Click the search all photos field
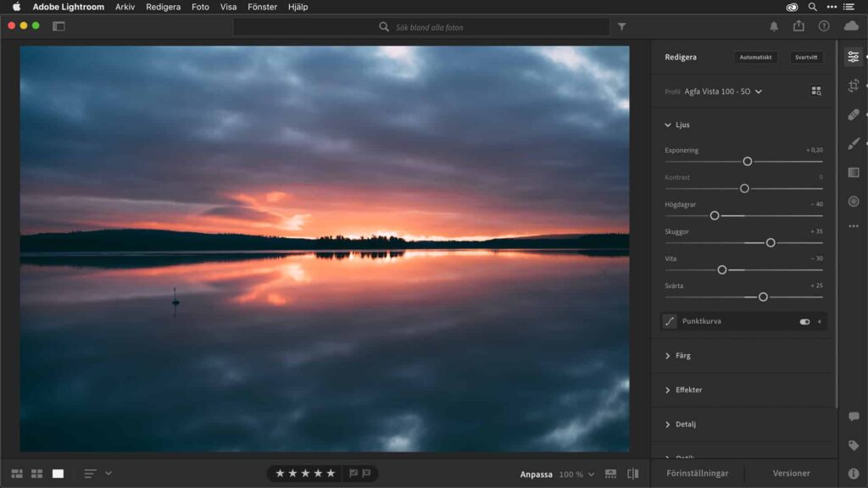868x488 pixels. [x=421, y=26]
